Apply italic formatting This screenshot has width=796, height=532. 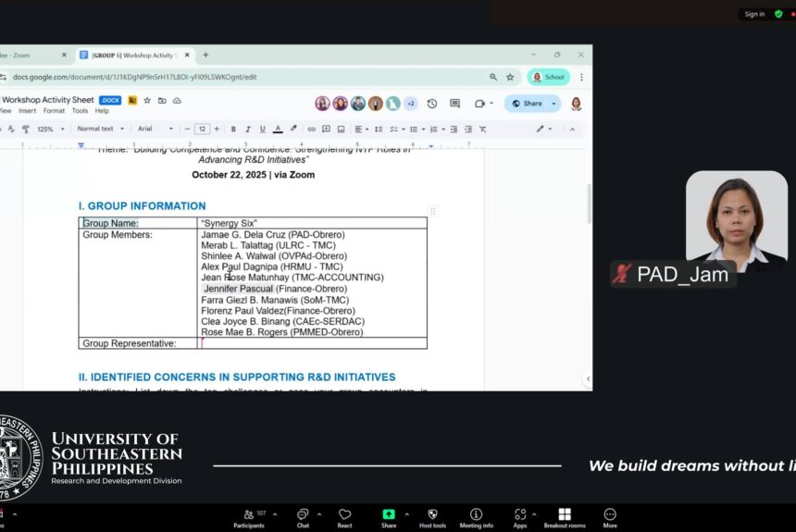pyautogui.click(x=248, y=130)
